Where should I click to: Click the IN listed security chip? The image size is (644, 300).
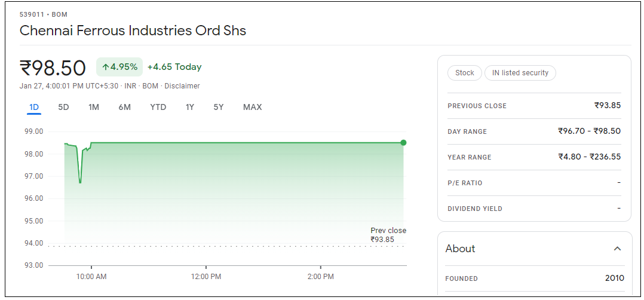click(520, 73)
